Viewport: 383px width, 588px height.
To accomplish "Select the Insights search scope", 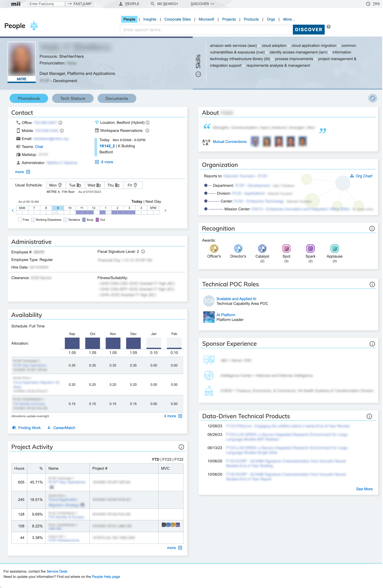I will click(x=150, y=19).
